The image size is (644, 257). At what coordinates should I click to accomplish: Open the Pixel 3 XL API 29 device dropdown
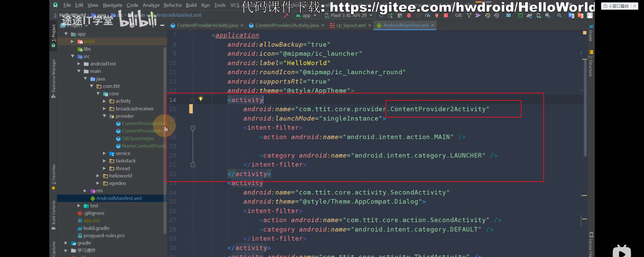pyautogui.click(x=348, y=16)
